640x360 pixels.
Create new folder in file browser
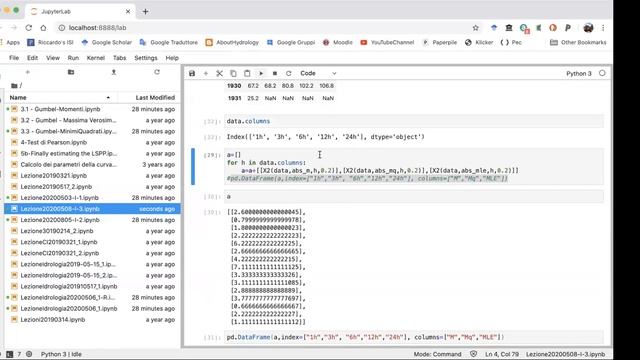[71, 72]
